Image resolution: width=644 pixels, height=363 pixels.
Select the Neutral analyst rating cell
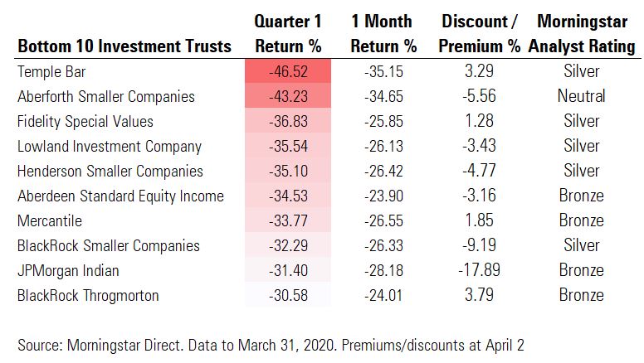582,96
